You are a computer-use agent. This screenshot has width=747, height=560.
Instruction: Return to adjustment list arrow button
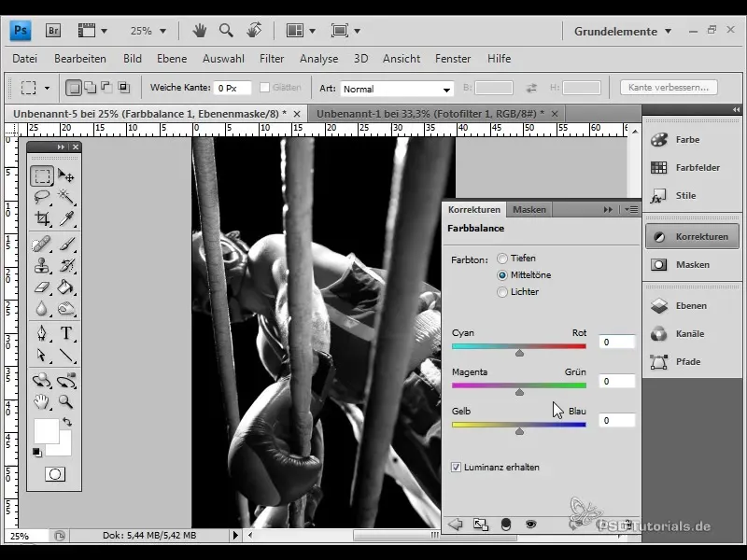tap(456, 525)
